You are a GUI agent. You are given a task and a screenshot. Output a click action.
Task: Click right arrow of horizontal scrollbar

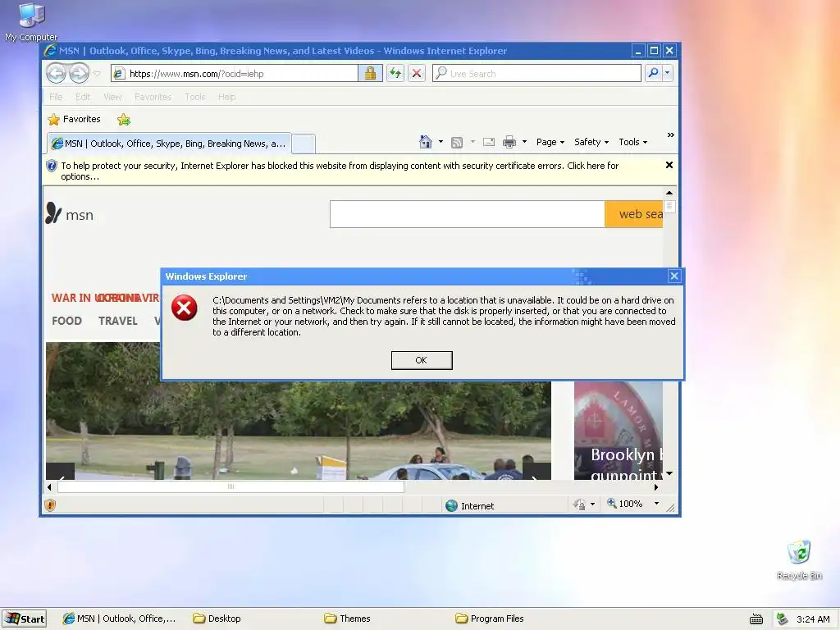656,487
